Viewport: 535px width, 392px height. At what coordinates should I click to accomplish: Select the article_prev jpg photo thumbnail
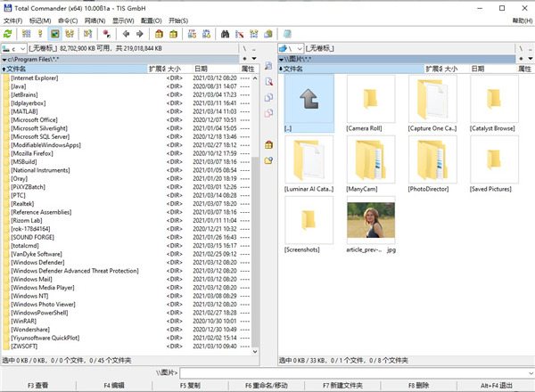tap(370, 219)
